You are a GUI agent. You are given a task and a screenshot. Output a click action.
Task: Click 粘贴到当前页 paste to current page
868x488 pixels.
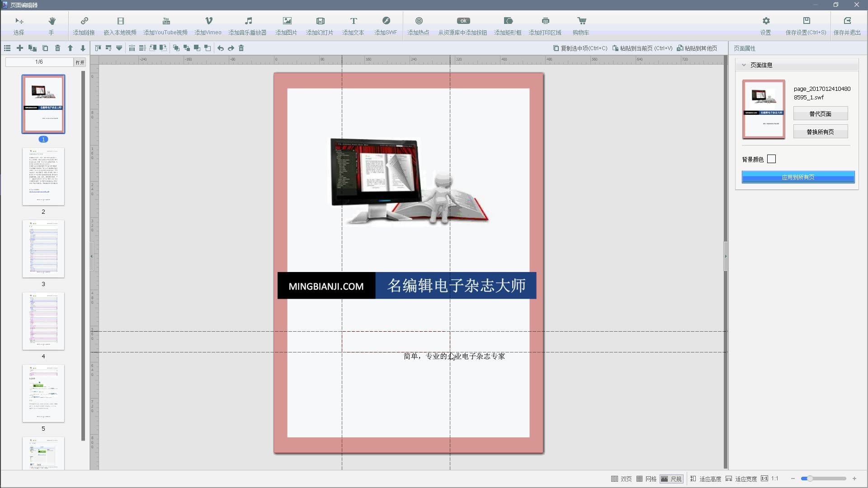642,48
